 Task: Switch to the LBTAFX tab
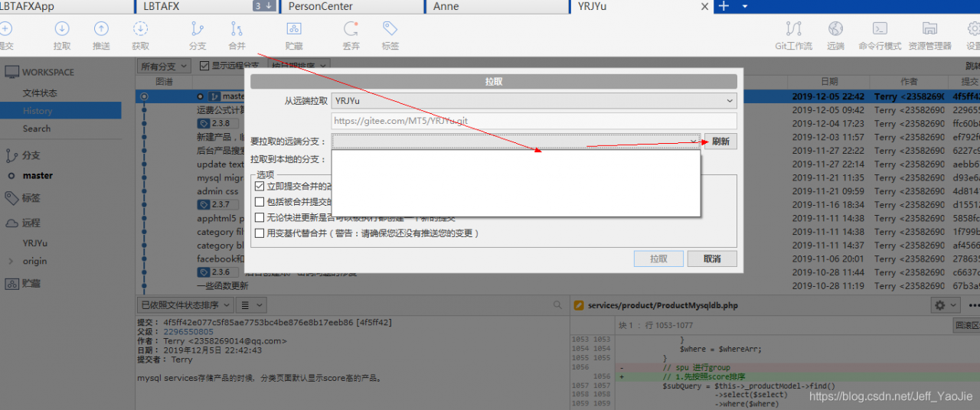(x=206, y=6)
